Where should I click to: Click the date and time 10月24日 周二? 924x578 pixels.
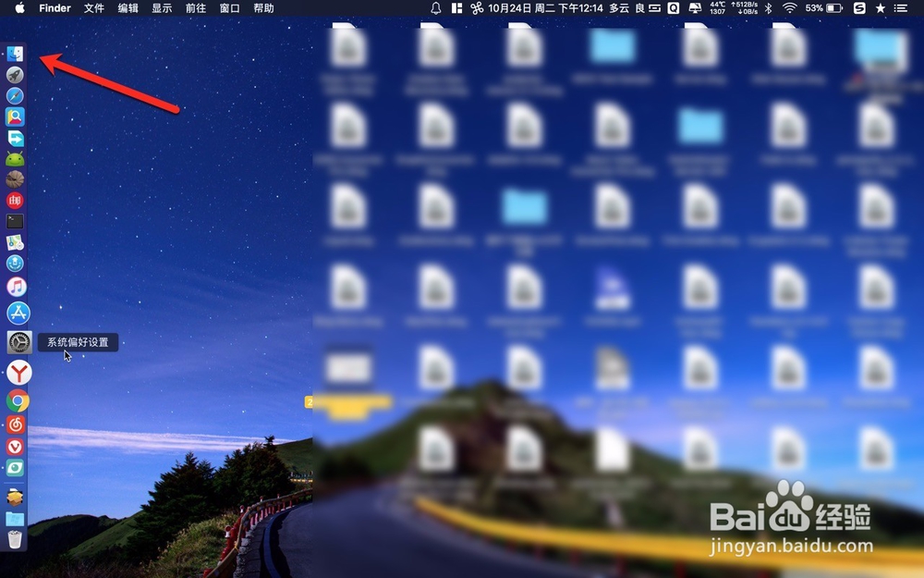546,8
